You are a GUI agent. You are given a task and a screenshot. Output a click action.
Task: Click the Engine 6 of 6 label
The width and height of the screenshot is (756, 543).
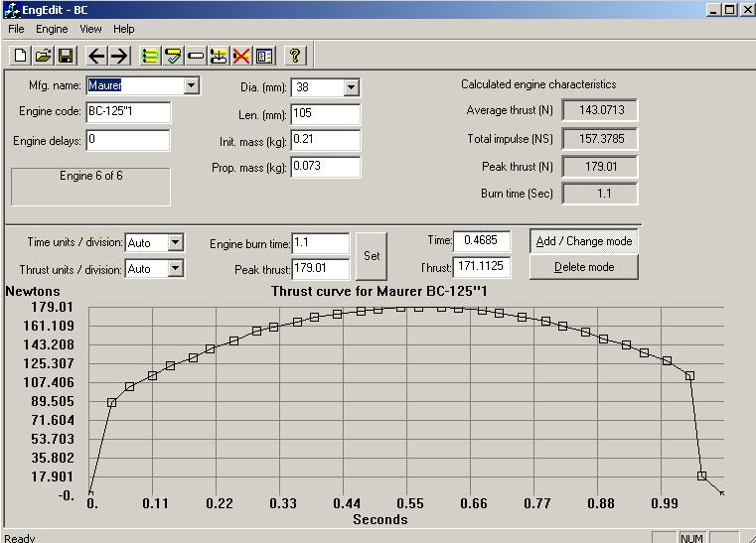(x=91, y=176)
